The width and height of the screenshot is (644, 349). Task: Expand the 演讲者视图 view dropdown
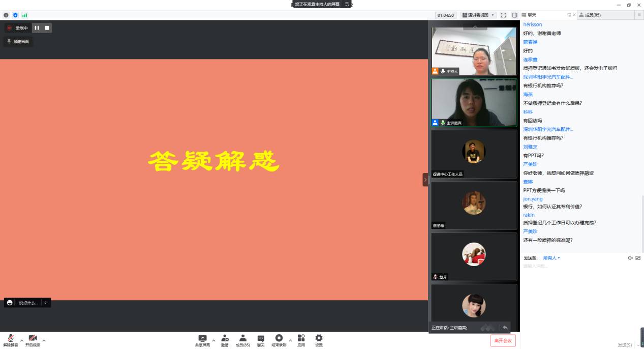pyautogui.click(x=478, y=15)
